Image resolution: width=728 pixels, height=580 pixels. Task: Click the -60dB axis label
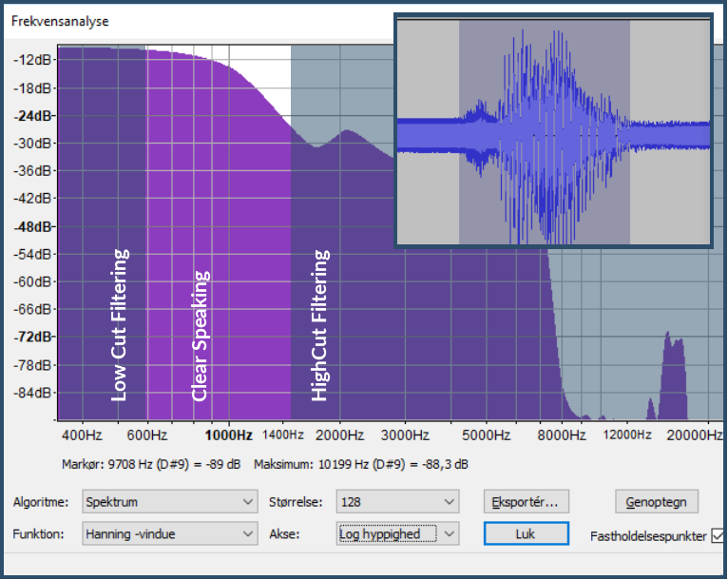(32, 281)
